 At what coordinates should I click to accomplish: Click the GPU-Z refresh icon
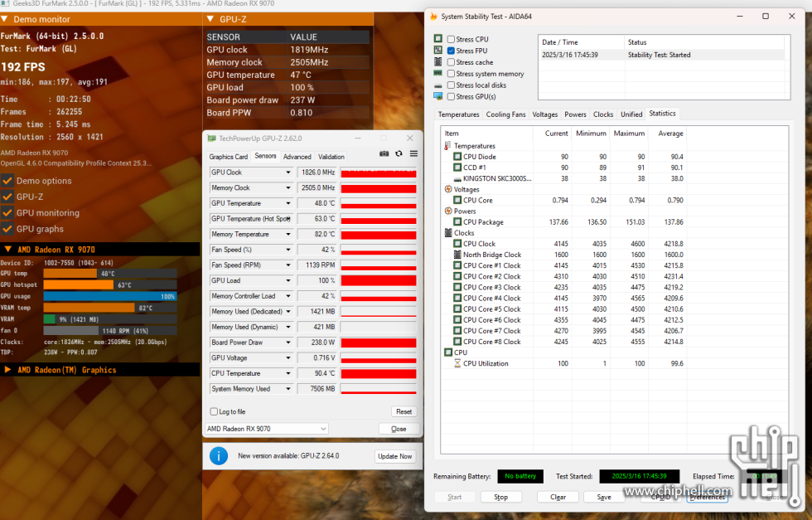(399, 153)
